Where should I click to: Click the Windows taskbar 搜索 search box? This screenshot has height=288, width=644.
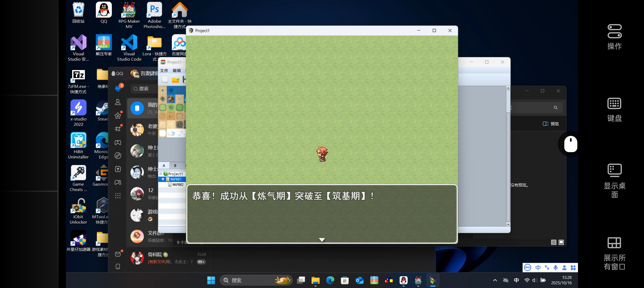[256, 280]
